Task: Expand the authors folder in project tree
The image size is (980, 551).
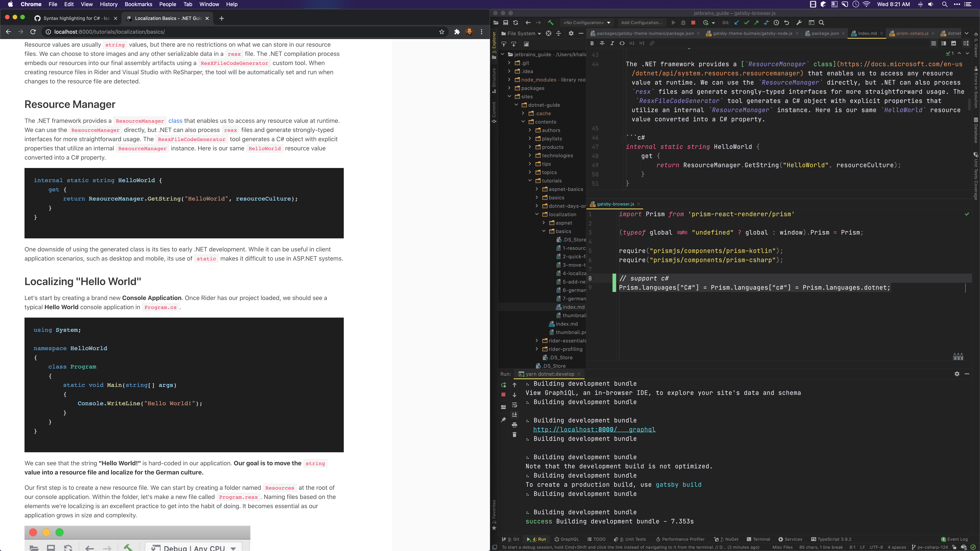Action: point(530,130)
